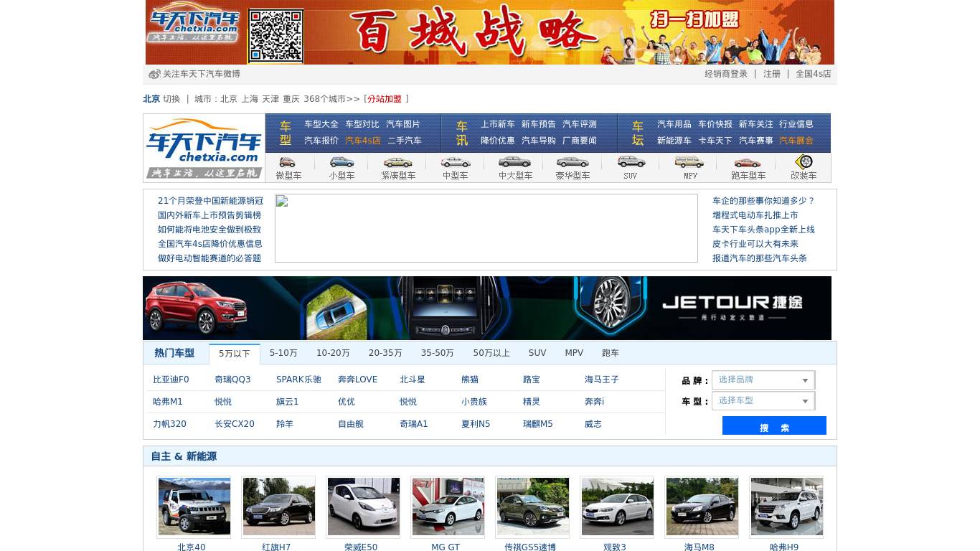Open the 小型车 car category icon
Image resolution: width=980 pixels, height=551 pixels.
(x=341, y=162)
